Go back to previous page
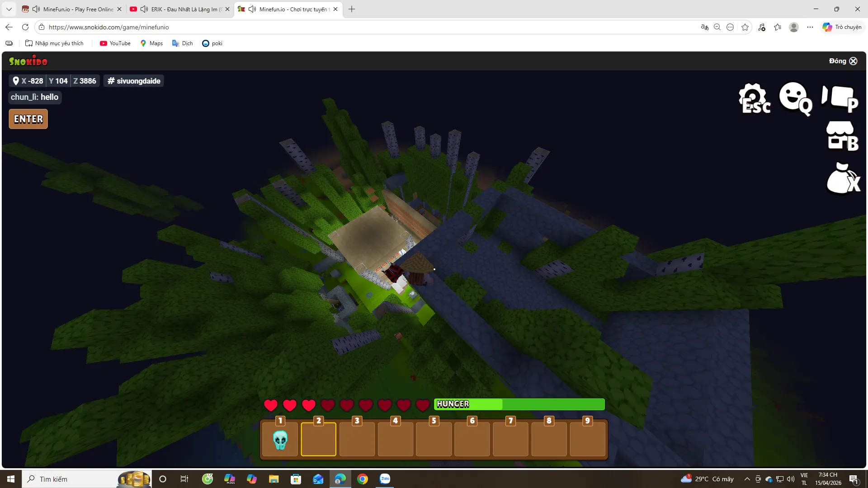This screenshot has width=868, height=488. pyautogui.click(x=9, y=27)
